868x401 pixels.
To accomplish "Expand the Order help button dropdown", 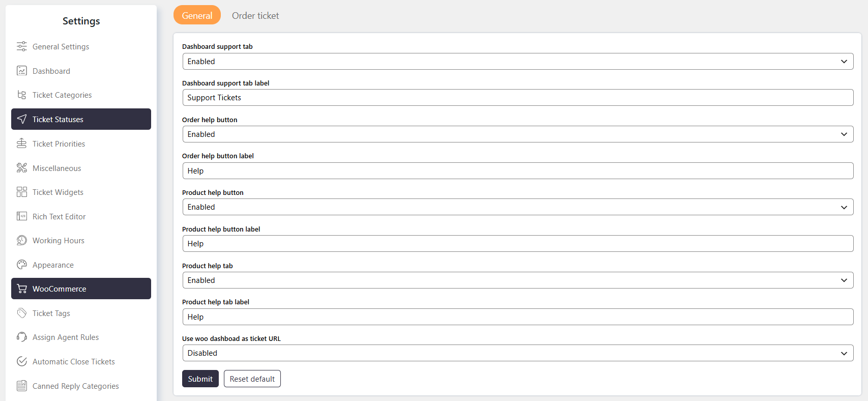I will click(518, 134).
